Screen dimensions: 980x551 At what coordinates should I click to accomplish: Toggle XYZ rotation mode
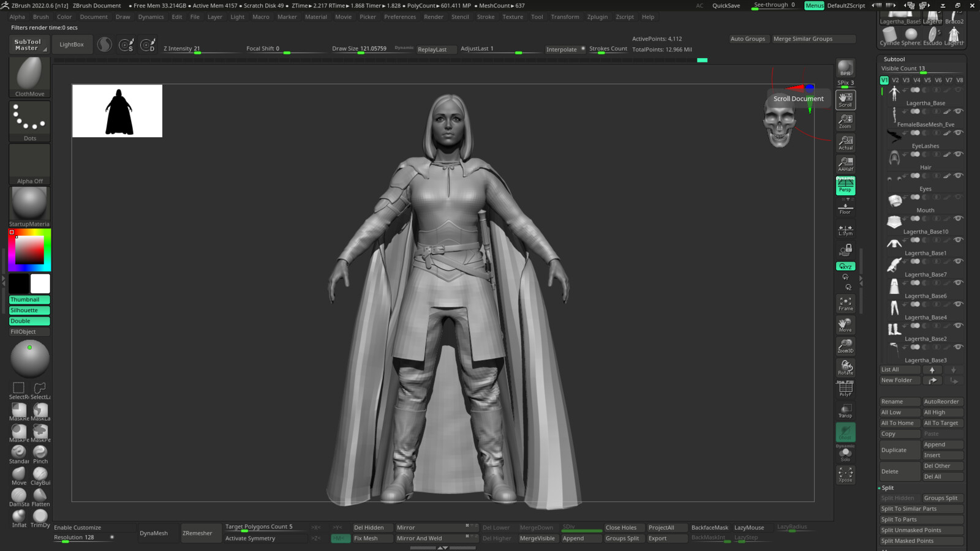click(845, 266)
